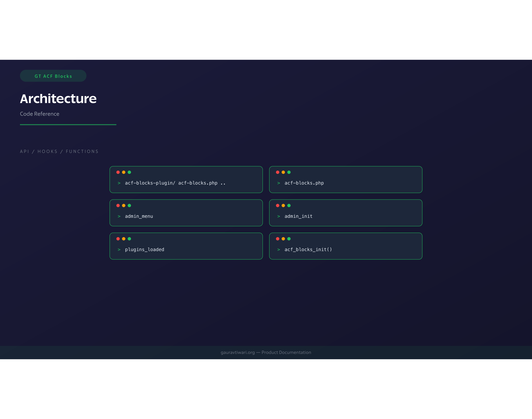Image resolution: width=532 pixels, height=419 pixels.
Task: Click the plugins_loaded hook text
Action: tap(144, 250)
